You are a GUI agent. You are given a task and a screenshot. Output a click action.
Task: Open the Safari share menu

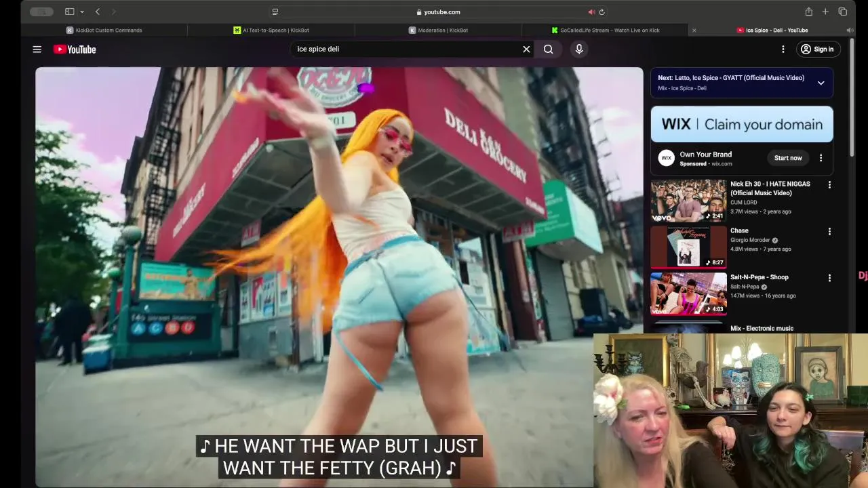click(808, 12)
